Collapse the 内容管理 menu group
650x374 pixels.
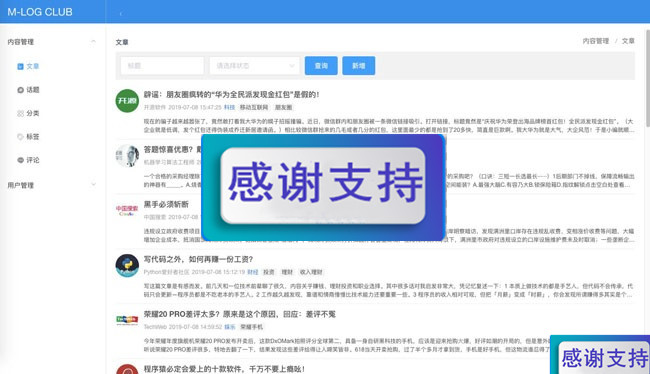point(93,41)
